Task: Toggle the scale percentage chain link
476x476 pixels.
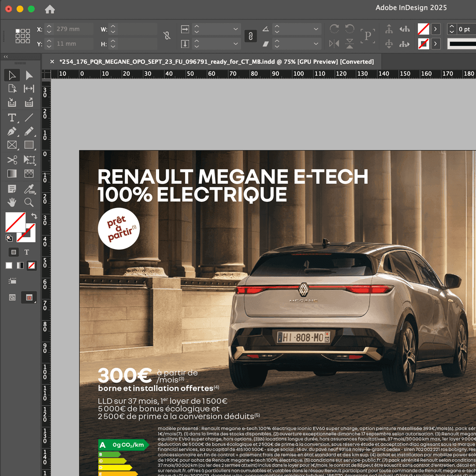Action: 250,36
